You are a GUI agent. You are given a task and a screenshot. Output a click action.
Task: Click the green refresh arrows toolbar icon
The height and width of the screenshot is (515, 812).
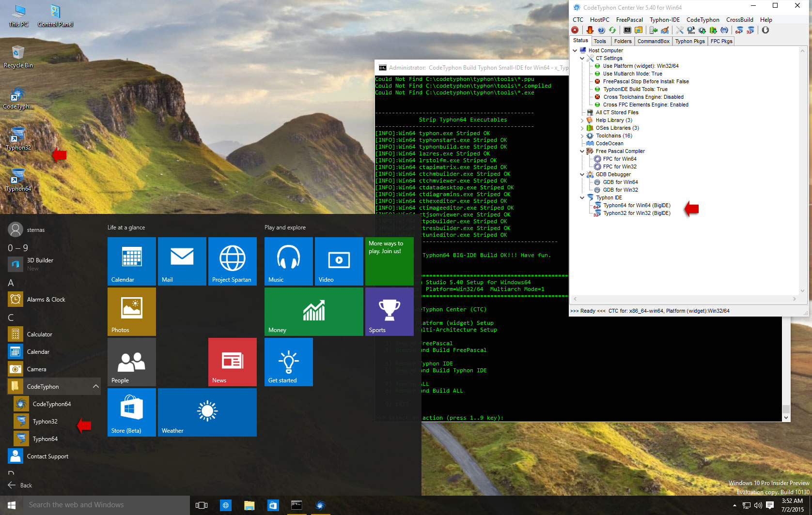[612, 30]
